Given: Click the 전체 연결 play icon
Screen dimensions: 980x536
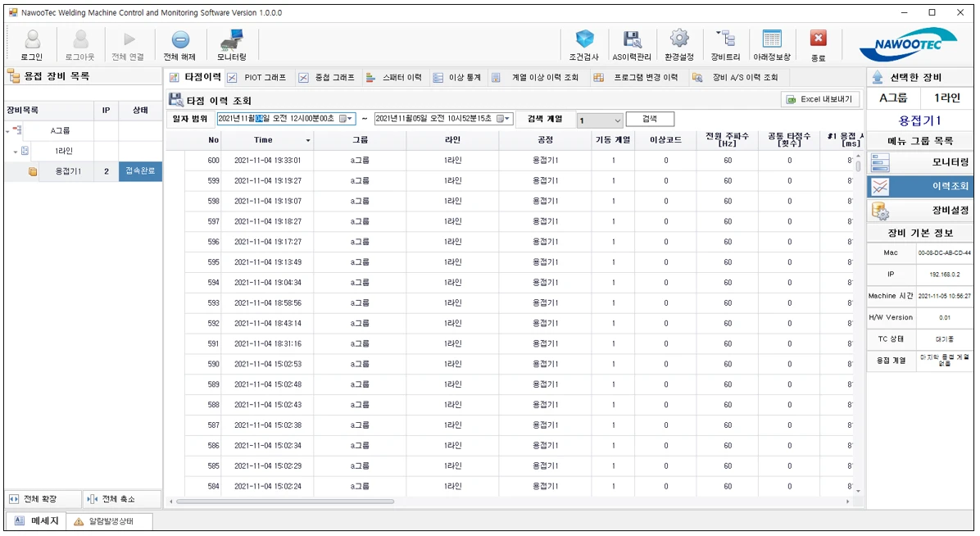Looking at the screenshot, I should (129, 39).
